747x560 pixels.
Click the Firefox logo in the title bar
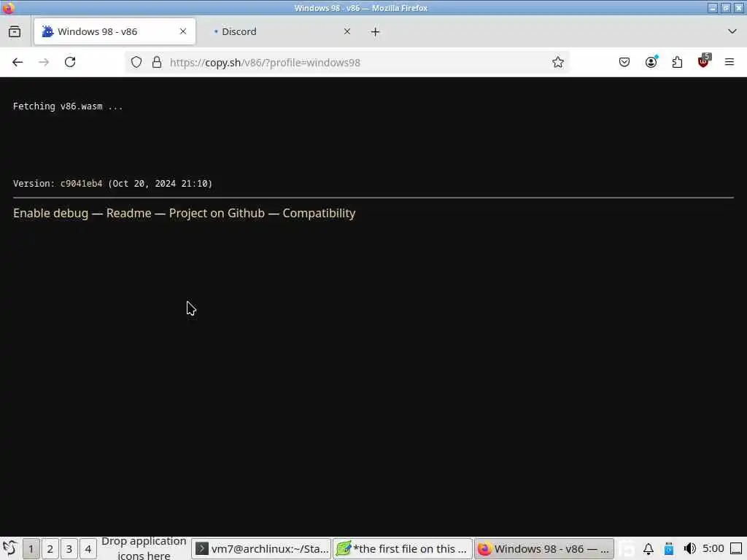click(8, 7)
